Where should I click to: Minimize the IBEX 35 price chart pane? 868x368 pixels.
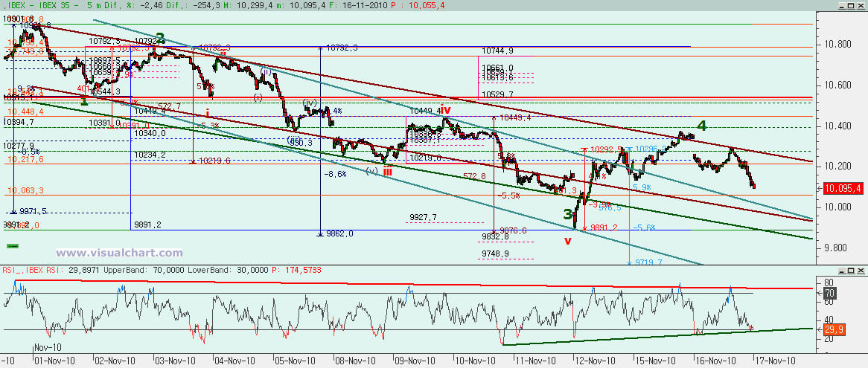(x=840, y=5)
